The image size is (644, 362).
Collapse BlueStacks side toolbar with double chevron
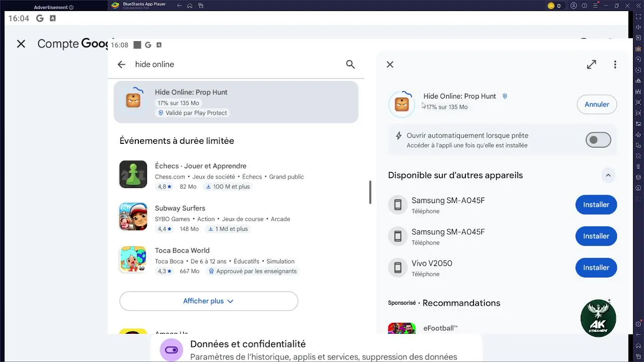(x=638, y=6)
